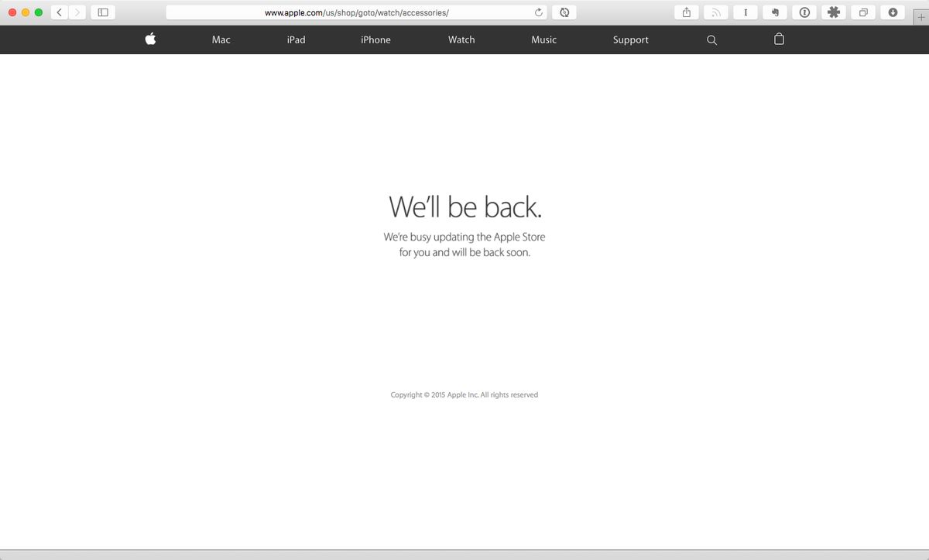
Task: Open the Support page link
Action: 630,39
